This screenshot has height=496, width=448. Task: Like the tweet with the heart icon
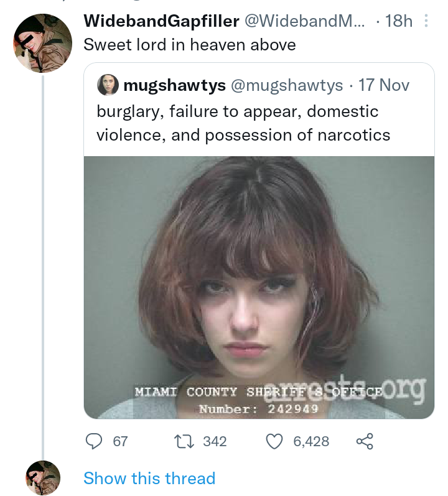(x=274, y=441)
